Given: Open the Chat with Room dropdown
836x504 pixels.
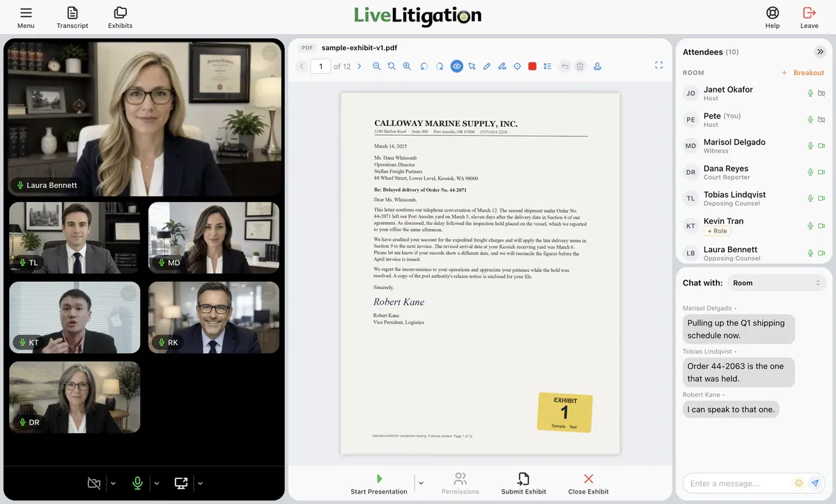Looking at the screenshot, I should point(777,283).
